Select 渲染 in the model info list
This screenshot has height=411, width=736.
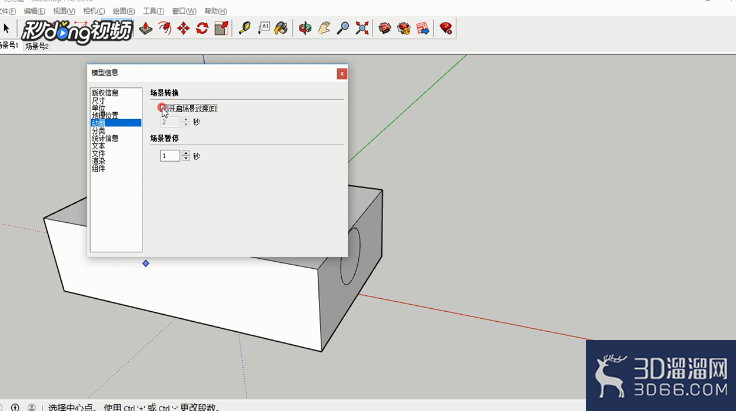(99, 161)
